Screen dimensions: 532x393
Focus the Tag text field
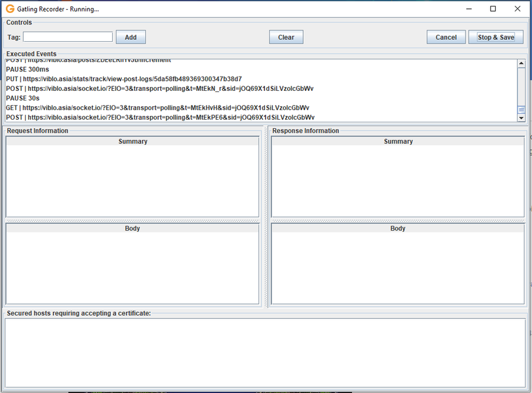[x=68, y=37]
